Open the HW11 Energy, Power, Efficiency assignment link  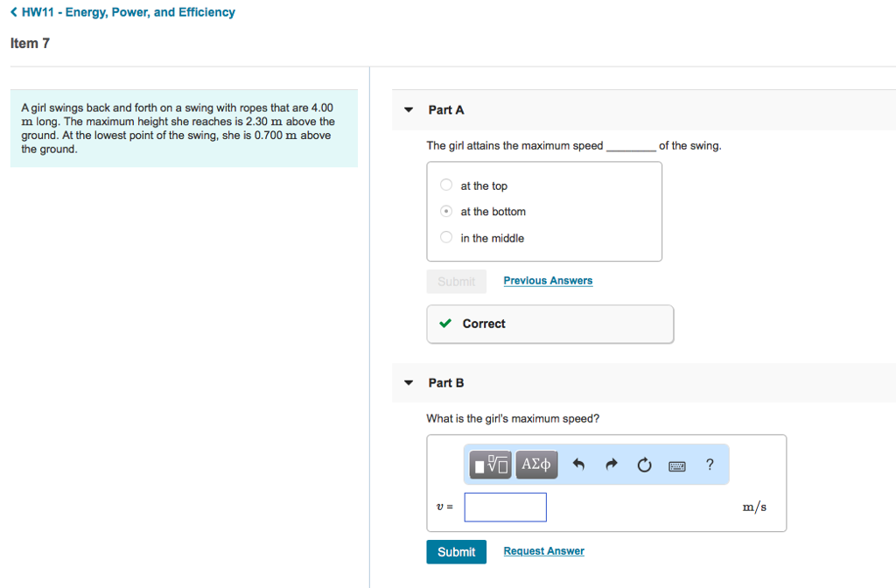129,11
